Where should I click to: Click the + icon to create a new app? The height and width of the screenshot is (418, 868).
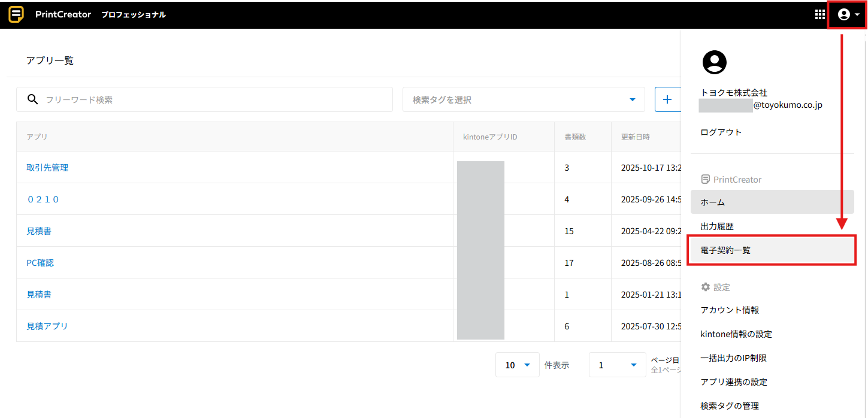[x=668, y=99]
